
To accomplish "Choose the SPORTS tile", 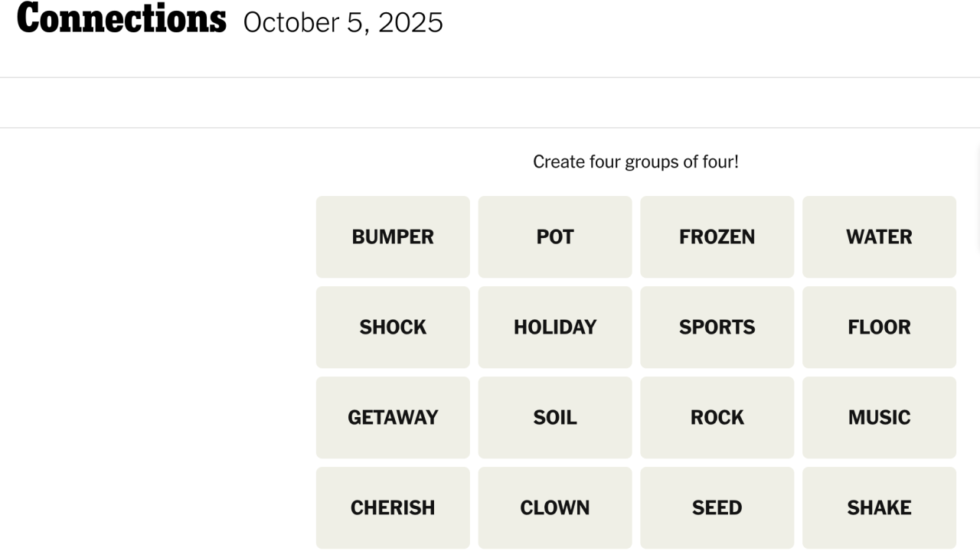I will click(x=717, y=327).
